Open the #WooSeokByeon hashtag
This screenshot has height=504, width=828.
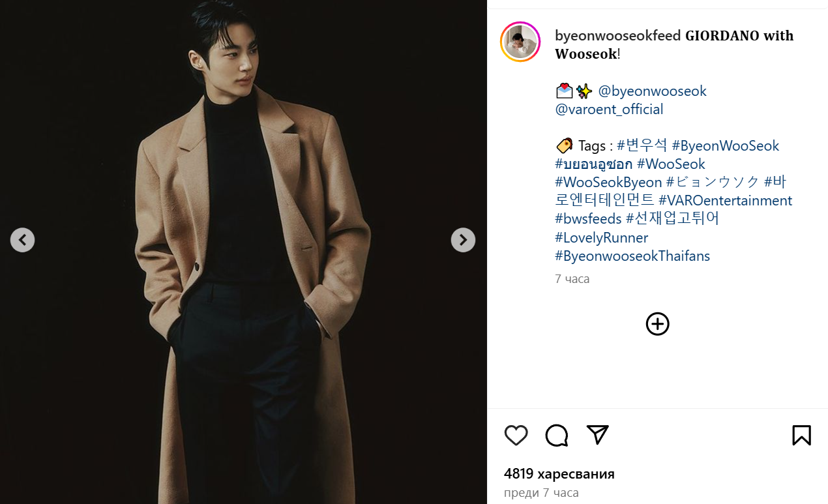608,183
